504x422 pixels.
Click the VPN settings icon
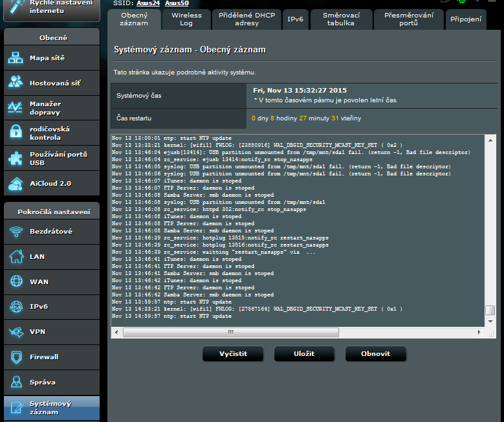(x=16, y=332)
